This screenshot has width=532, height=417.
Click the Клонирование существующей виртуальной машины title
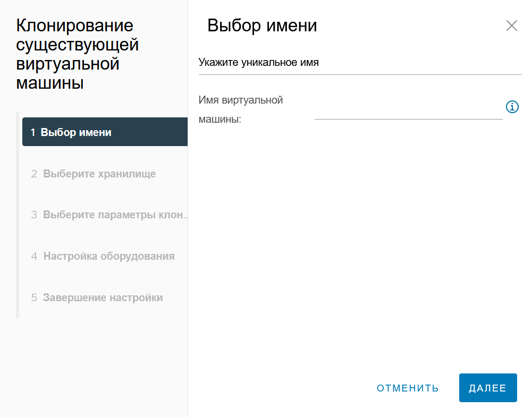tap(78, 54)
